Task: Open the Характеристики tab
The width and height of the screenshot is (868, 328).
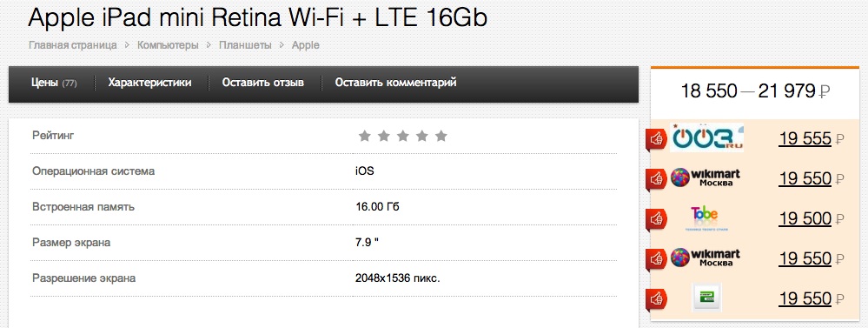Action: [x=150, y=83]
